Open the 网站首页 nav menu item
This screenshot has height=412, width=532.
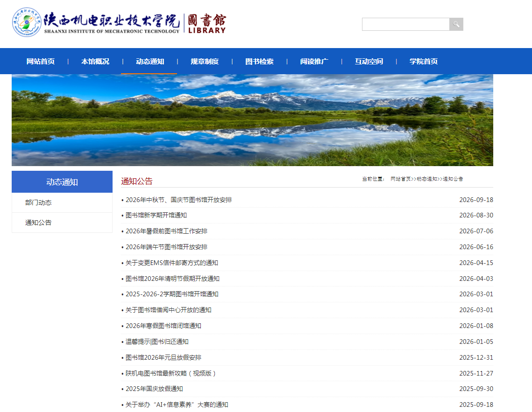pos(41,61)
